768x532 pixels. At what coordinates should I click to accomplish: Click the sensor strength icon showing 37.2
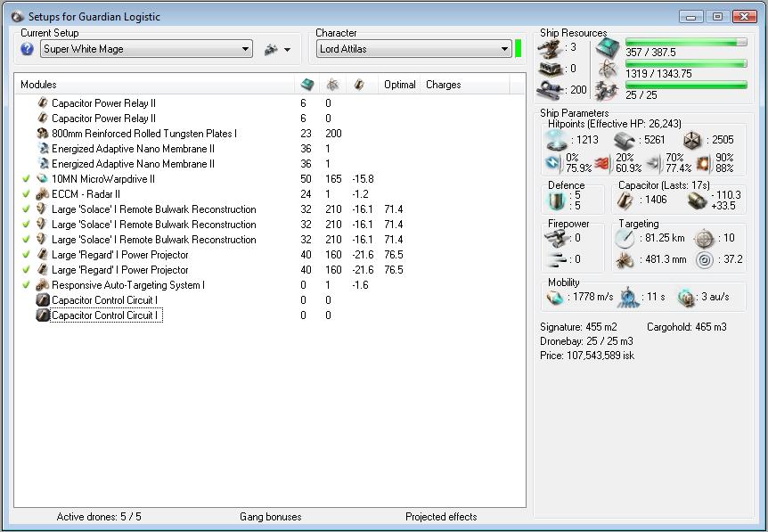(705, 260)
